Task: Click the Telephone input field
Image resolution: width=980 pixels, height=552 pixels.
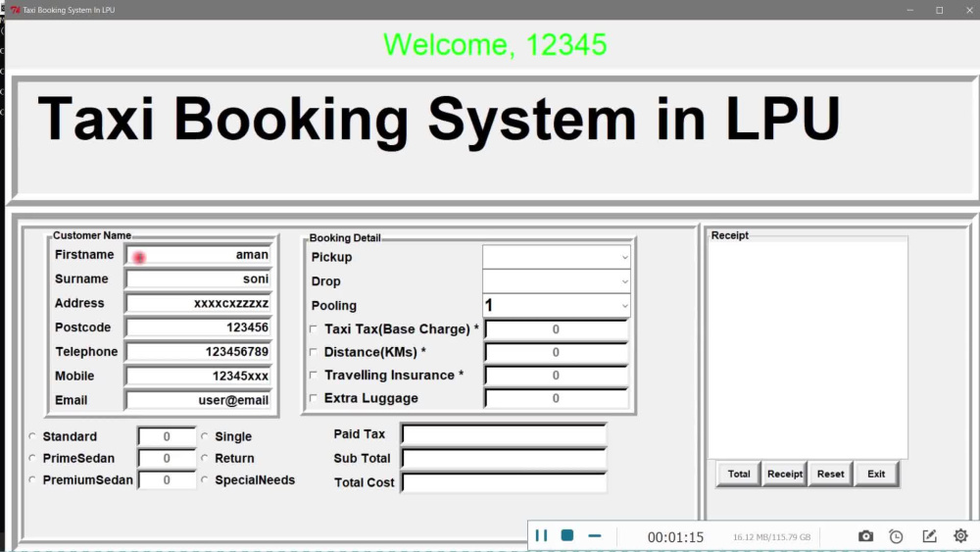Action: tap(199, 352)
